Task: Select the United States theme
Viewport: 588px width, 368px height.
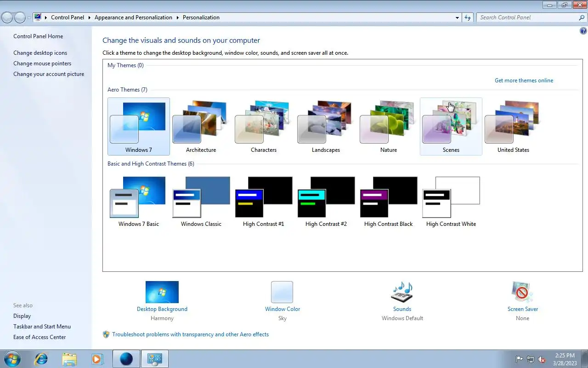Action: [514, 126]
